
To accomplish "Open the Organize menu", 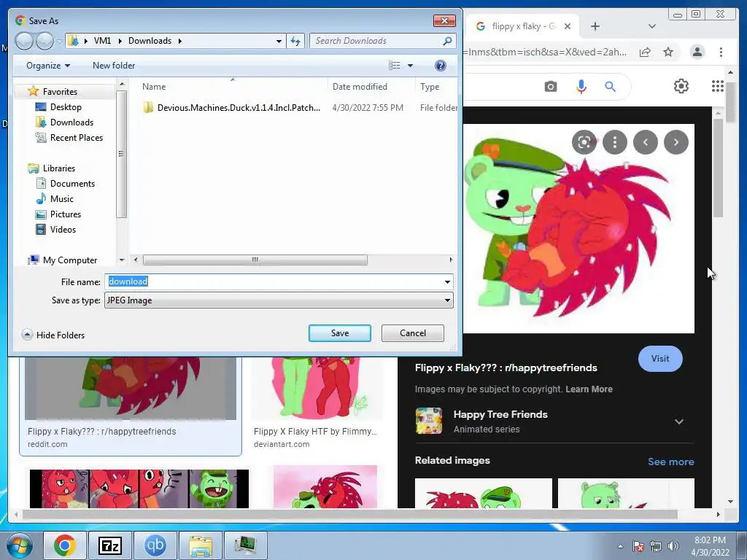I will coord(48,66).
